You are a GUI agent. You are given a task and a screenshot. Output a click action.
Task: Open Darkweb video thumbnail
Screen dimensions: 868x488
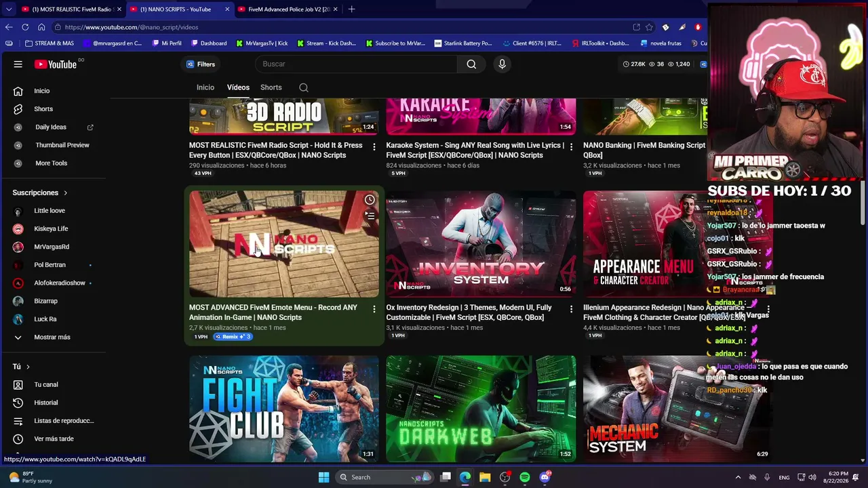[481, 409]
